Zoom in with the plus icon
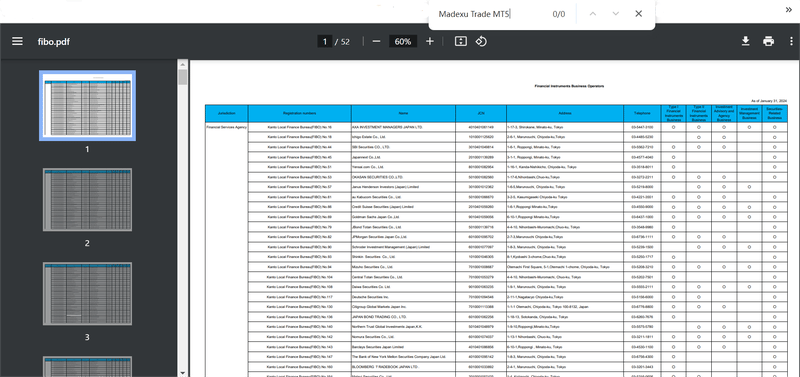The height and width of the screenshot is (377, 800). click(x=430, y=41)
